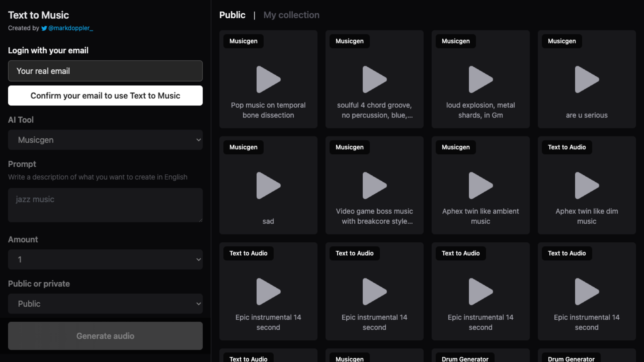The image size is (644, 362).
Task: Switch to the Public tab
Action: (232, 15)
